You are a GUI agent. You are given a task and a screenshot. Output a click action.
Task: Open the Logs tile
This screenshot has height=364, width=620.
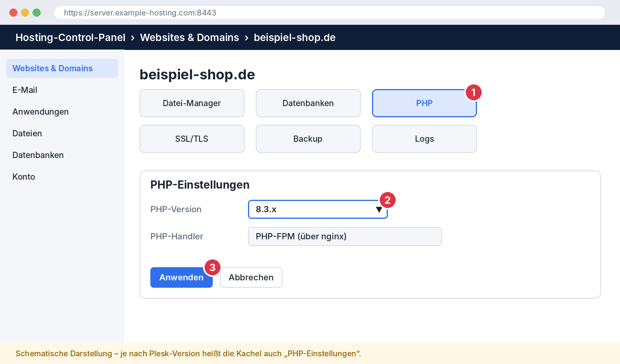point(424,139)
